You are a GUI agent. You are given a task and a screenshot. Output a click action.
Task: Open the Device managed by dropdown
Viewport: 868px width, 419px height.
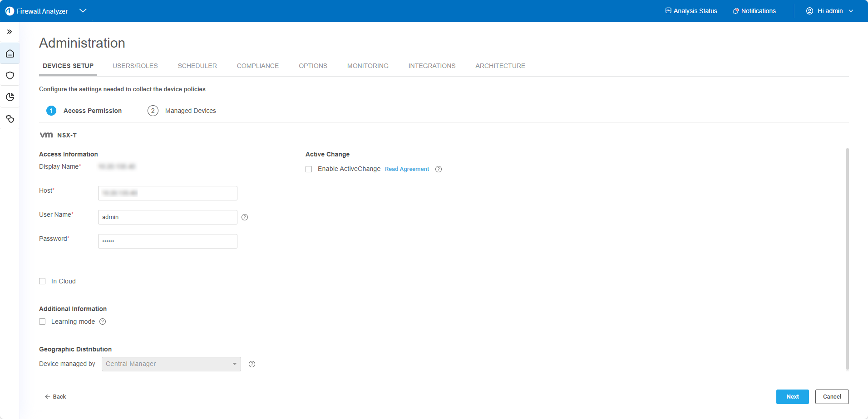coord(171,364)
